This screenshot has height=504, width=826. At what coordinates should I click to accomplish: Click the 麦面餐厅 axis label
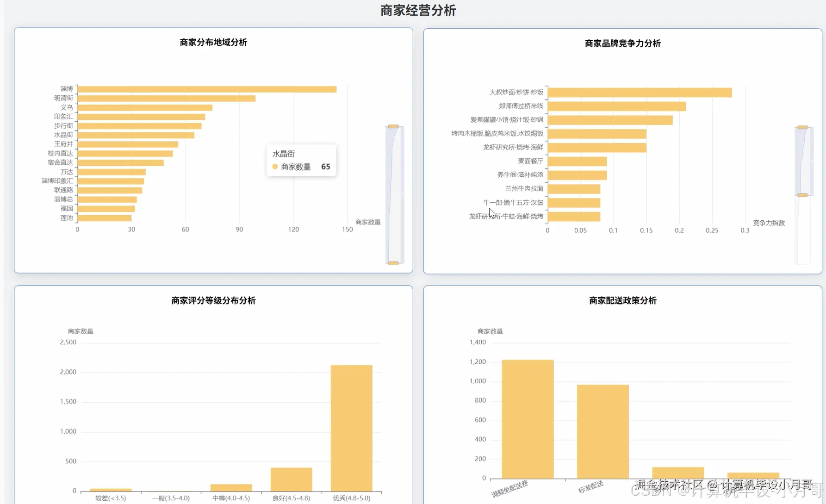point(531,161)
